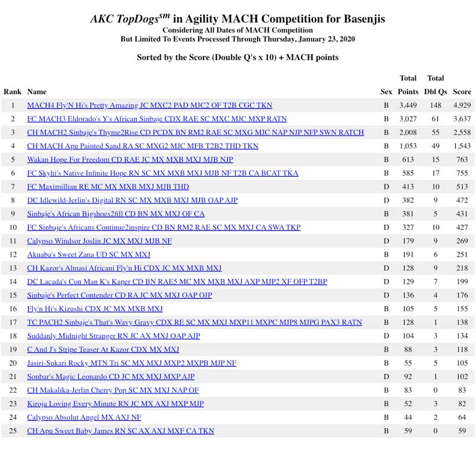
Task: Click CH Apu Sweet Baby James link
Action: pos(120,431)
